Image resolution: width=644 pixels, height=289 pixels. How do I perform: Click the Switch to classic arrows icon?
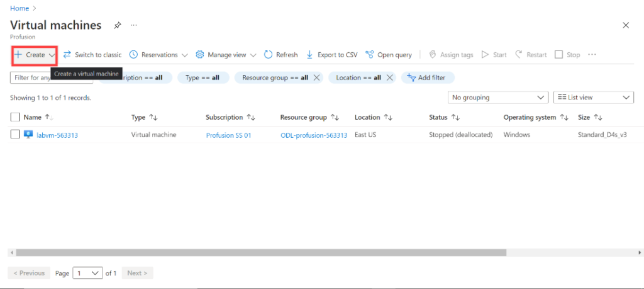[67, 55]
